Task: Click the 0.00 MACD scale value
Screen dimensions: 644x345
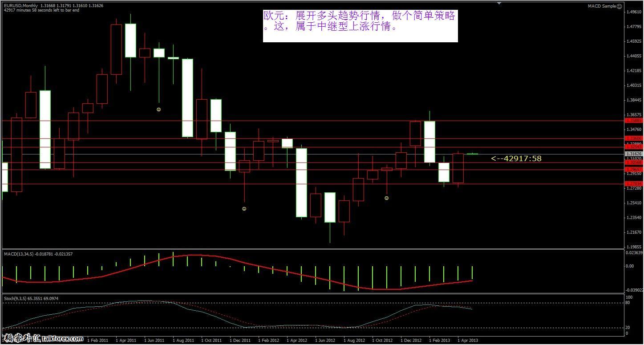Action: 630,266
